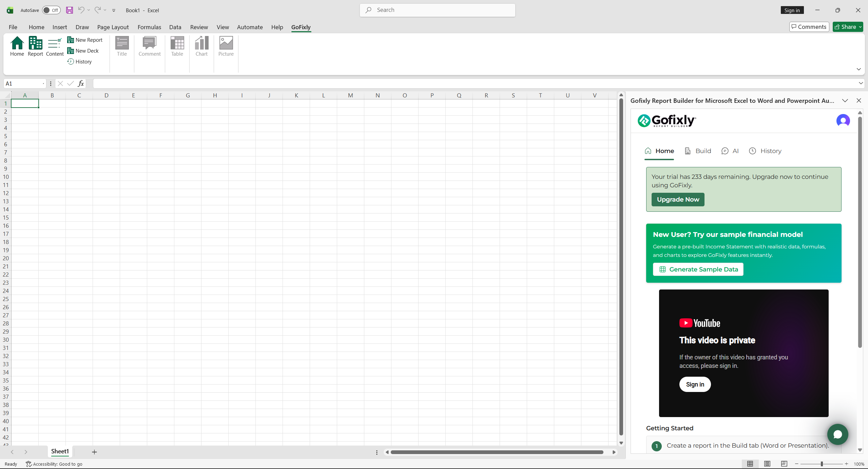Open the Undo history dropdown arrow
This screenshot has height=469, width=868.
click(x=89, y=10)
